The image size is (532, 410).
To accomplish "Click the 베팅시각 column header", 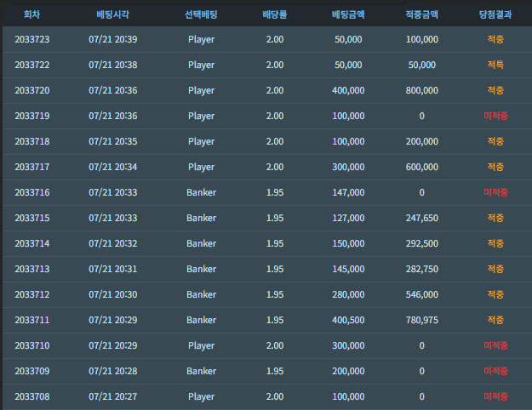I will click(x=112, y=14).
